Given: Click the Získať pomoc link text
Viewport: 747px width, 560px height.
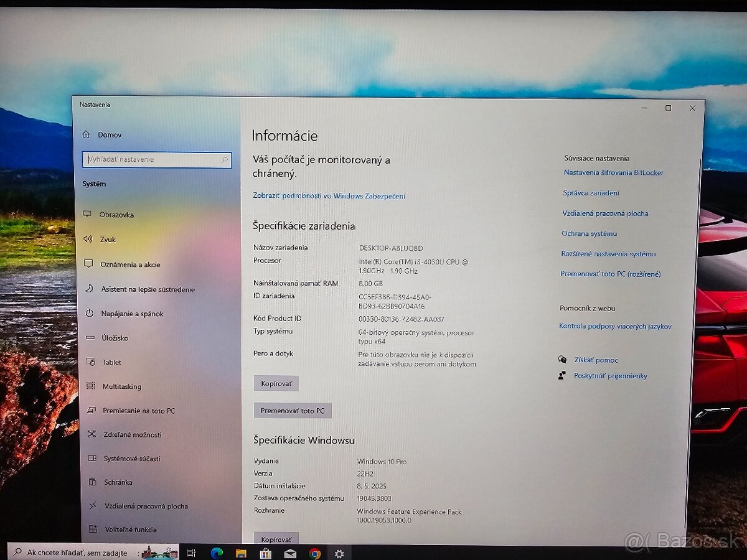Looking at the screenshot, I should 596,360.
